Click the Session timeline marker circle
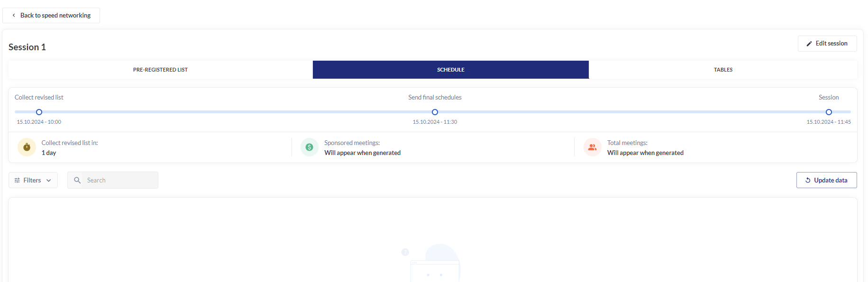 point(829,112)
